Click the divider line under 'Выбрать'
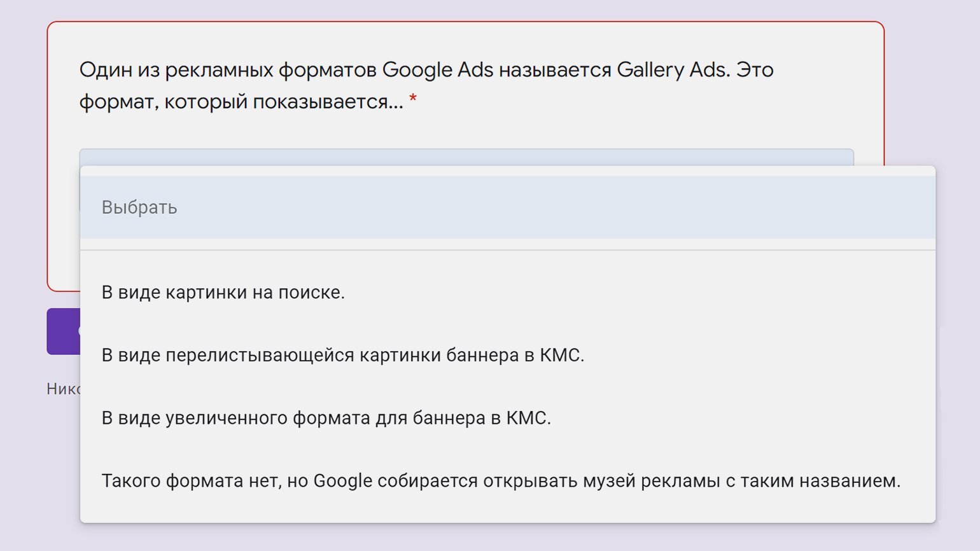980x551 pixels. tap(507, 250)
